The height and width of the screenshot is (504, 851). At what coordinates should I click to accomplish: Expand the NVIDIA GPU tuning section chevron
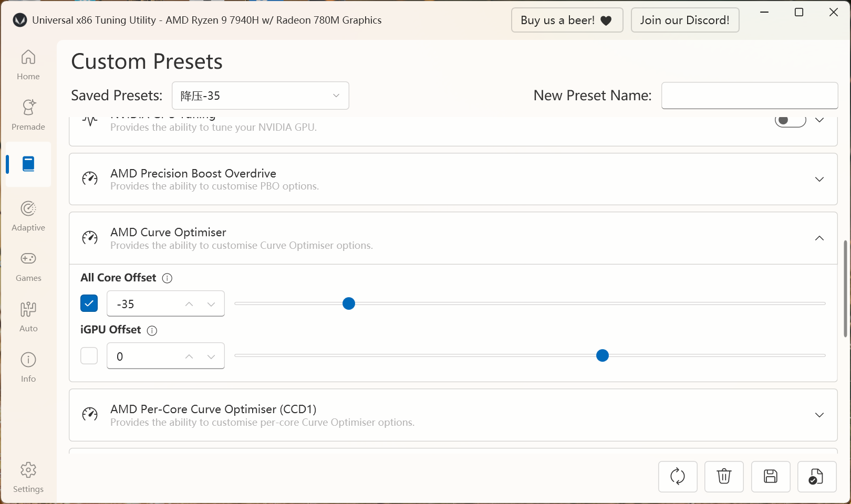pos(819,120)
